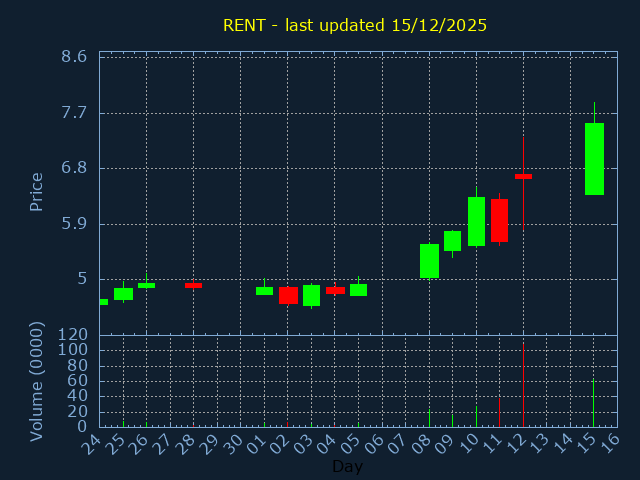Viewport: 640px width, 480px height.
Task: Select the large green candlestick on day 15
Action: coord(594,159)
